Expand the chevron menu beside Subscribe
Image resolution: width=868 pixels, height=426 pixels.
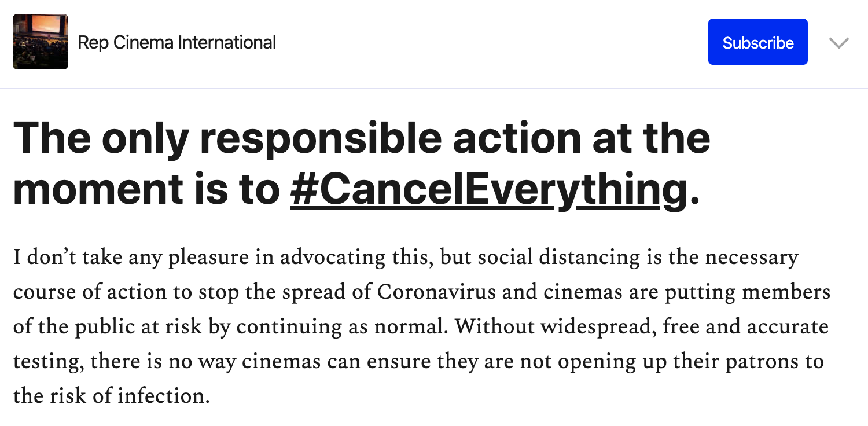(x=838, y=42)
